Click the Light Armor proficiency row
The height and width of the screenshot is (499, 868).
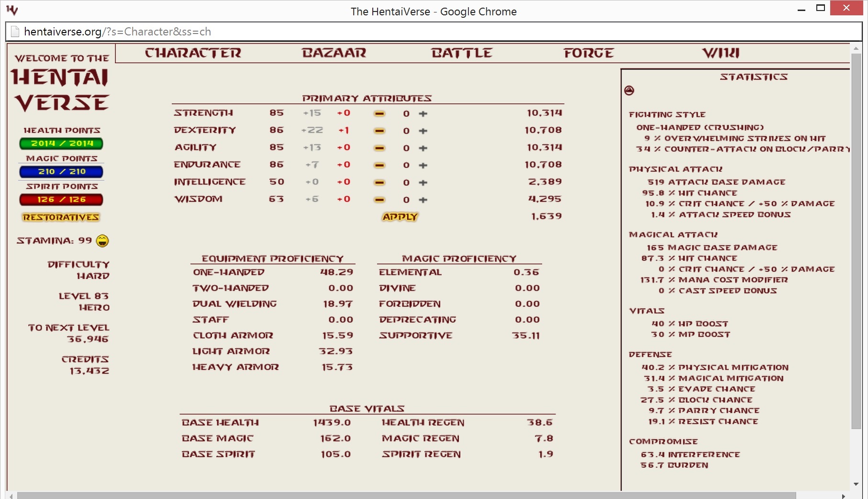point(273,352)
